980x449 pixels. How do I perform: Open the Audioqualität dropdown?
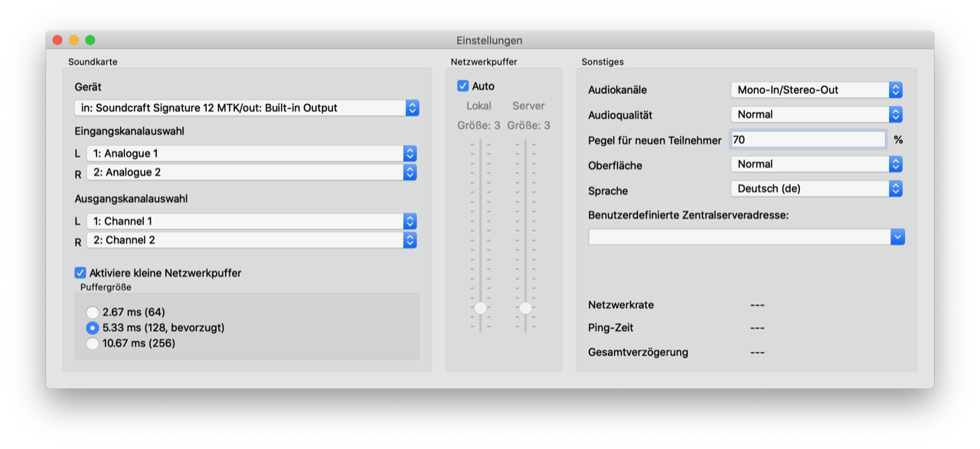816,115
